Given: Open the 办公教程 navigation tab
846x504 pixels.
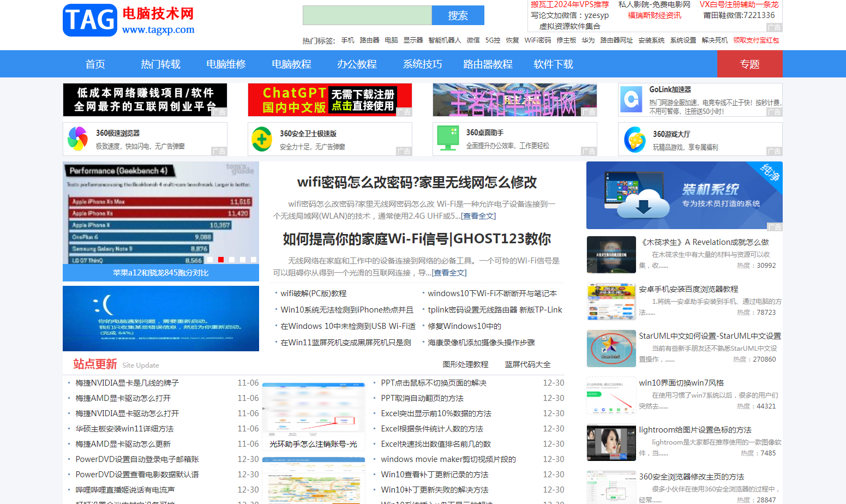Looking at the screenshot, I should (x=357, y=64).
